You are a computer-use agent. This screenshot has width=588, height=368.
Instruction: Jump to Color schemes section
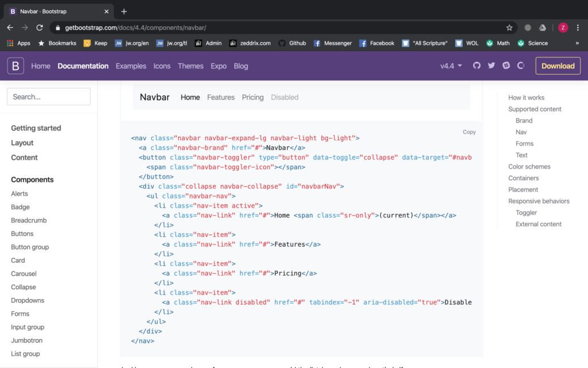click(529, 167)
